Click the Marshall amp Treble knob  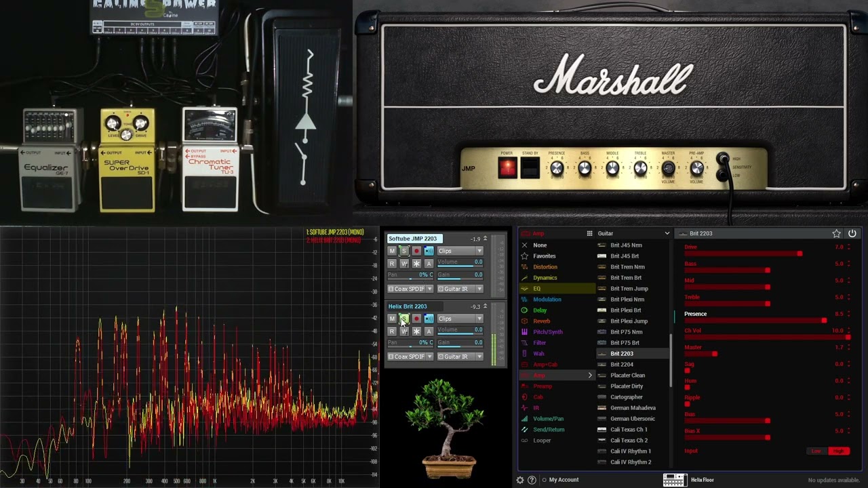[x=640, y=169]
